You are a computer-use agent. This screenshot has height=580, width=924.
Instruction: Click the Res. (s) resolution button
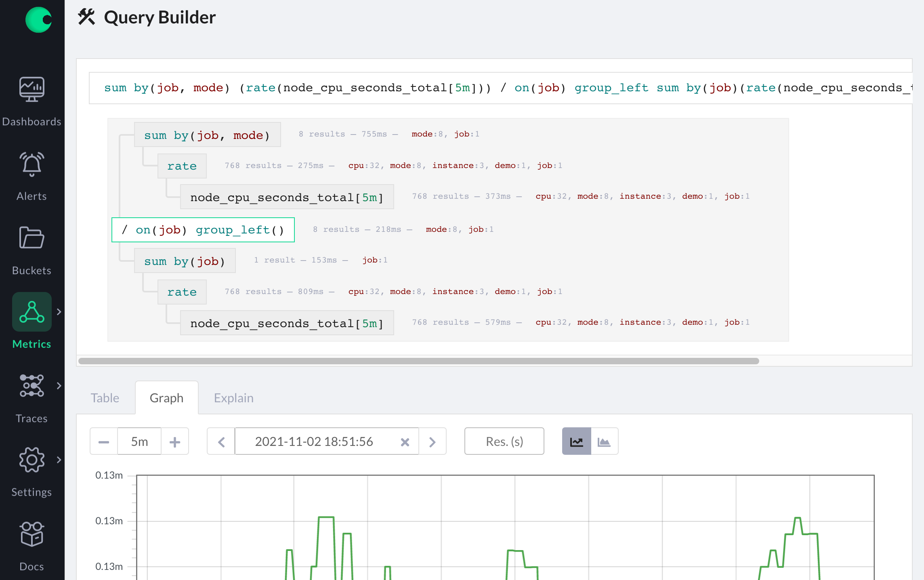click(x=504, y=441)
